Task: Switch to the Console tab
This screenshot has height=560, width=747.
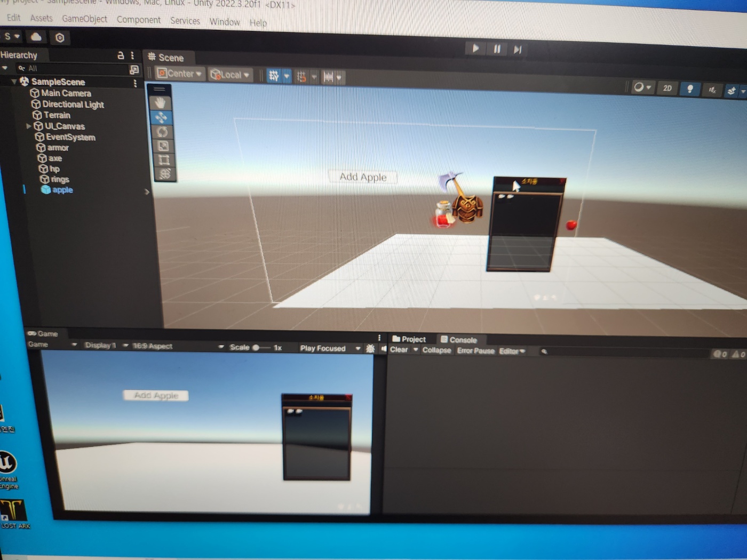Action: 459,340
